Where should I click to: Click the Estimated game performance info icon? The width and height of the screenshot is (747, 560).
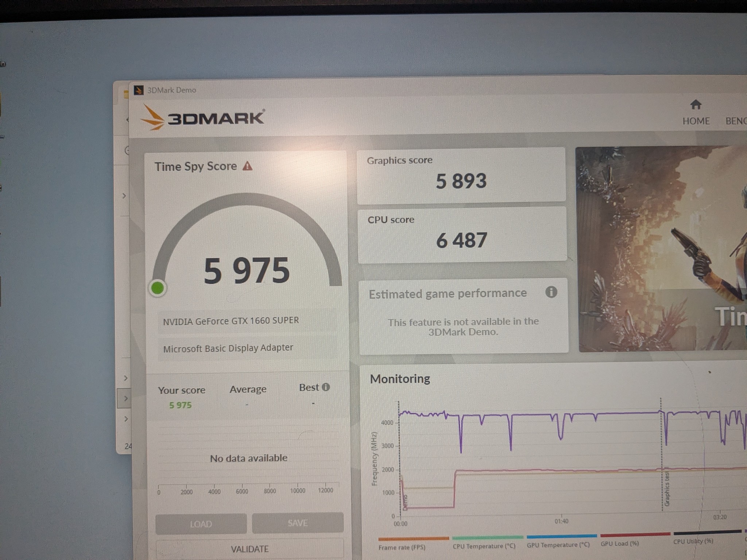(551, 292)
